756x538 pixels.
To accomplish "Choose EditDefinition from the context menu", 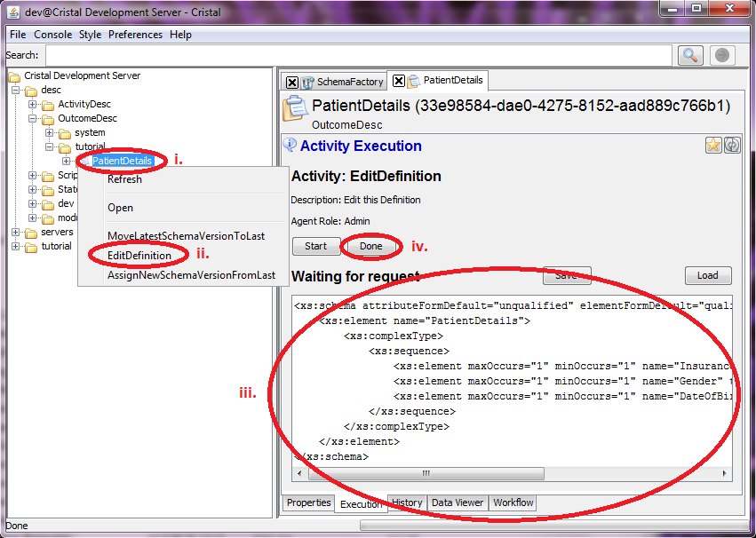I will (x=139, y=256).
